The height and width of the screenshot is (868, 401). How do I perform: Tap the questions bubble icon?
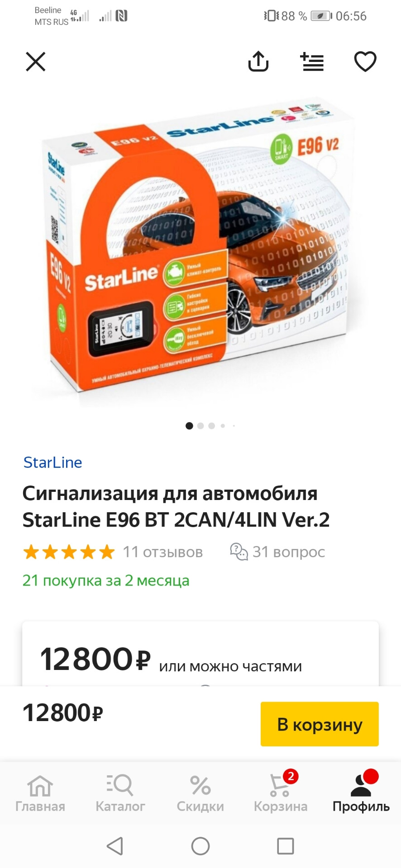point(239,552)
